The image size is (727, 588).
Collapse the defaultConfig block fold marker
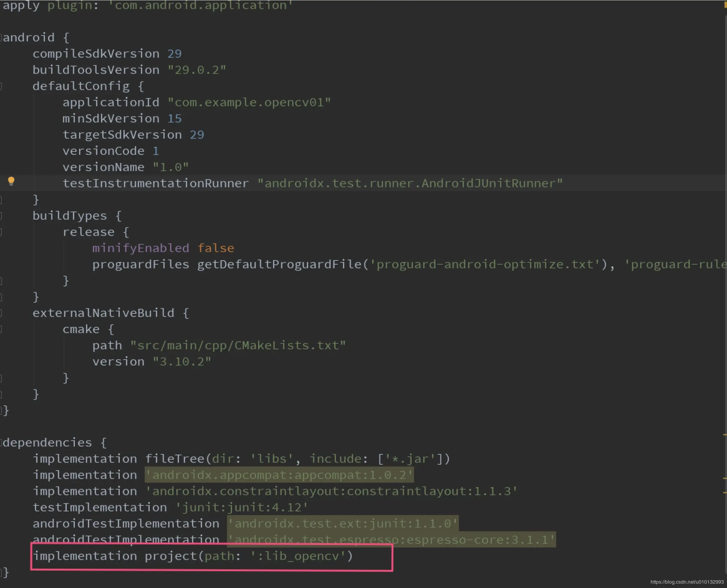[1, 86]
